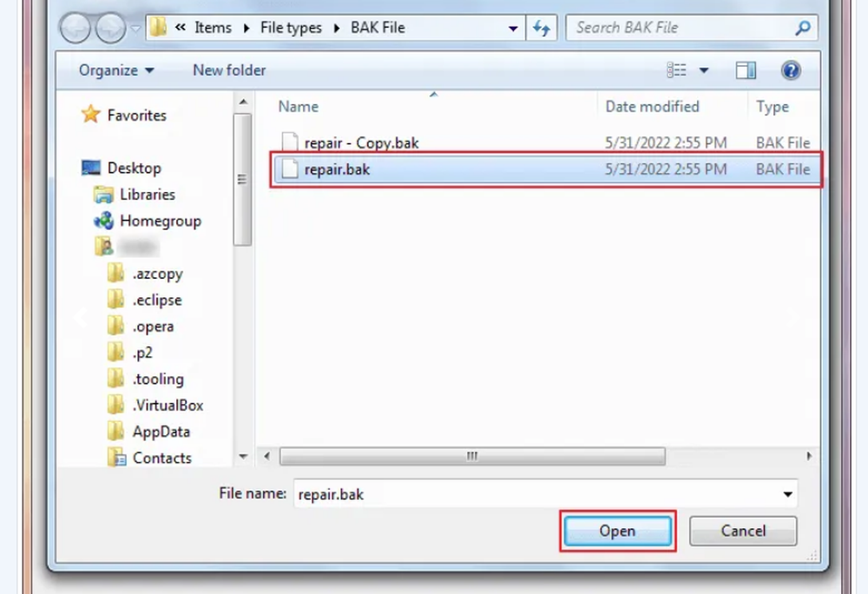Open the .tooling folder
The width and height of the screenshot is (868, 594).
pos(158,379)
